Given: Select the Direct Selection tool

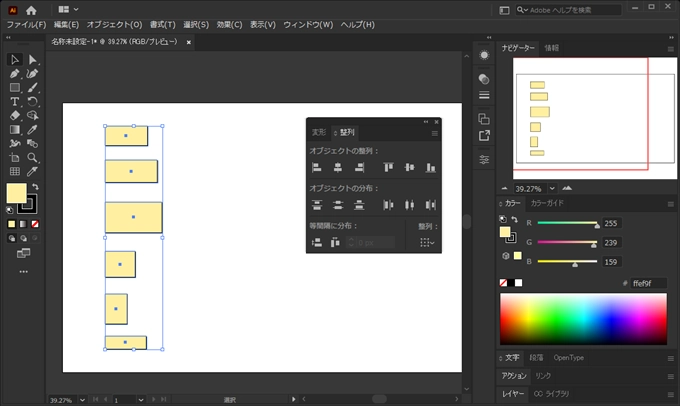Looking at the screenshot, I should tap(32, 59).
